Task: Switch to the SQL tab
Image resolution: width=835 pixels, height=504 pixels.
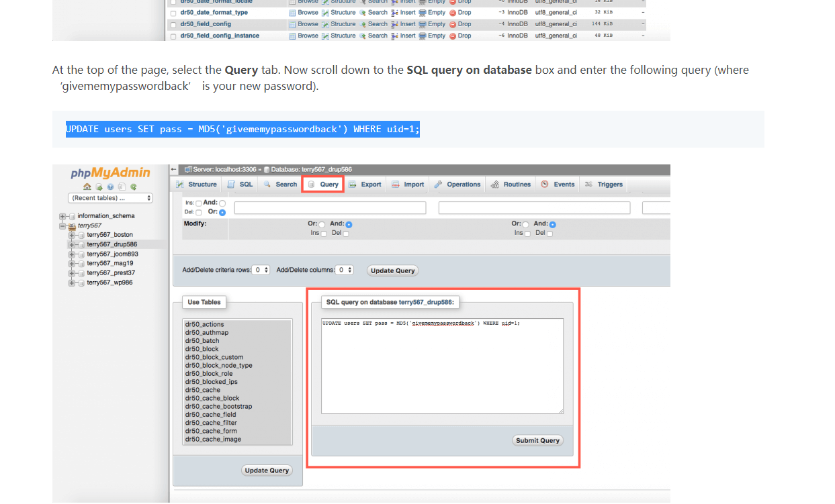Action: tap(240, 185)
